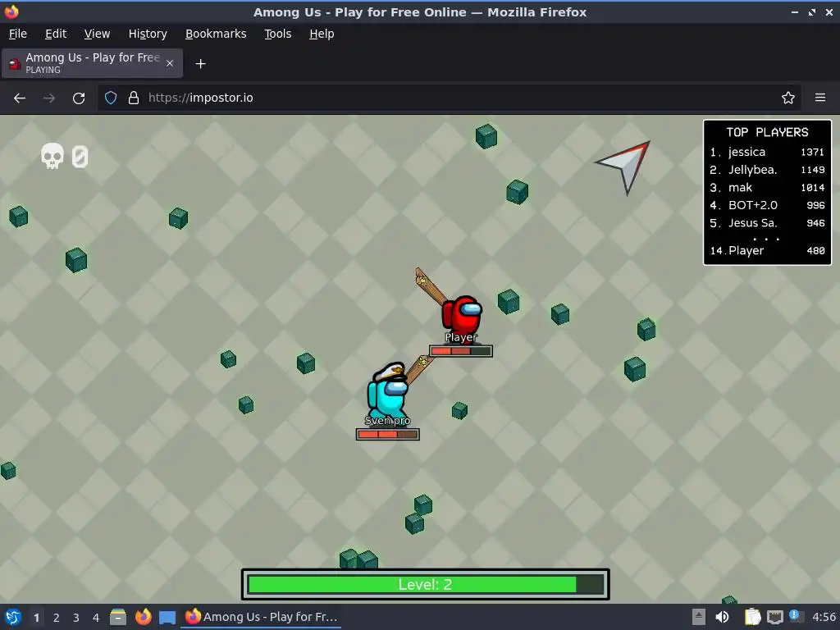Click mak in the leaderboard
840x630 pixels.
pyautogui.click(x=767, y=188)
